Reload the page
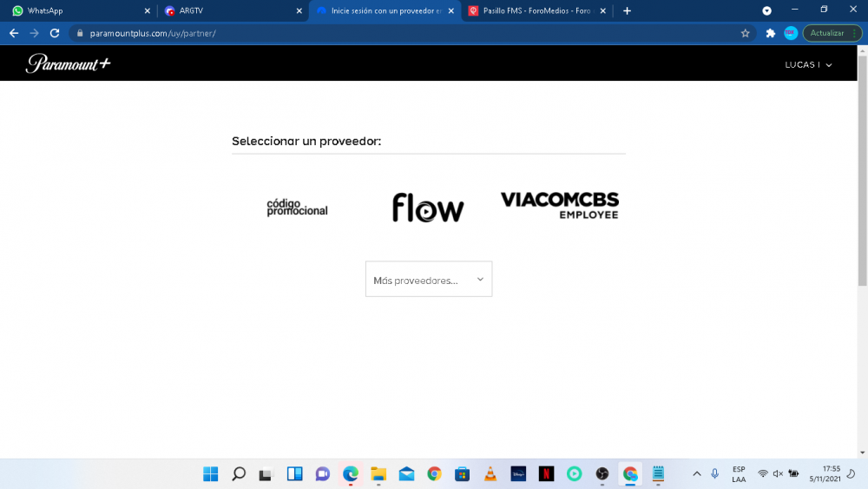Screen dimensions: 868x489 (x=55, y=33)
